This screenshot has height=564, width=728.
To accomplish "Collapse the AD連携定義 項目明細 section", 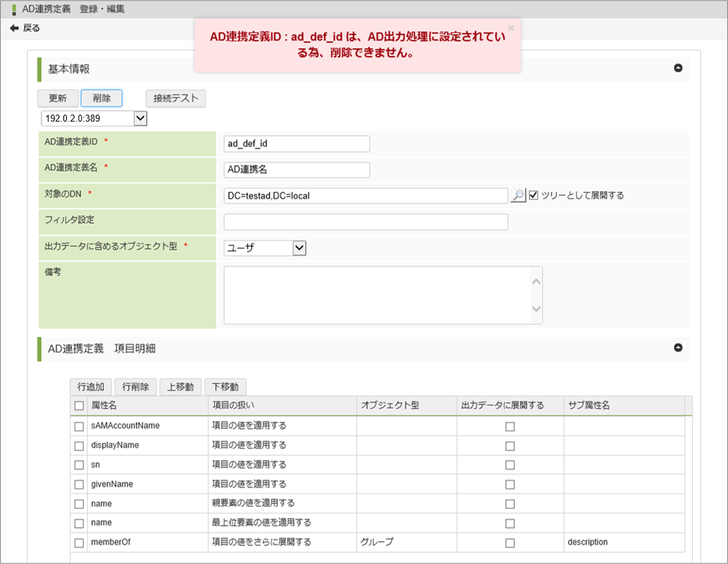I will (x=678, y=348).
